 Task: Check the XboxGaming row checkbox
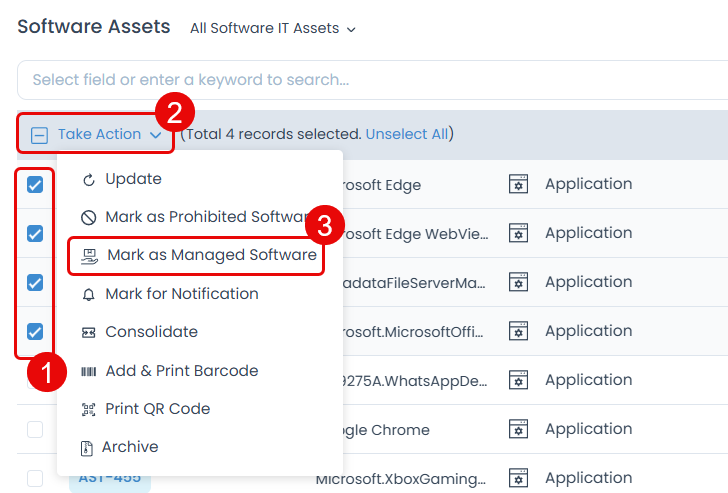pos(35,479)
